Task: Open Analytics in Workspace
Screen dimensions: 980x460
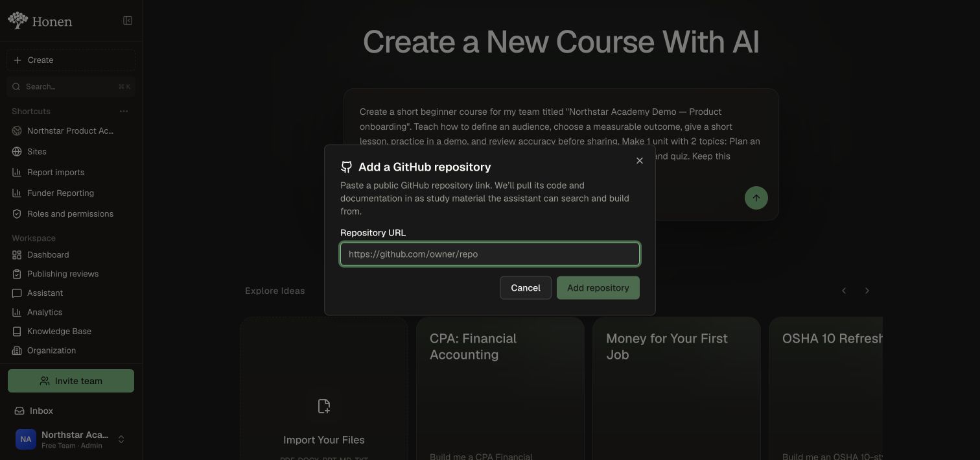Action: (x=71, y=312)
